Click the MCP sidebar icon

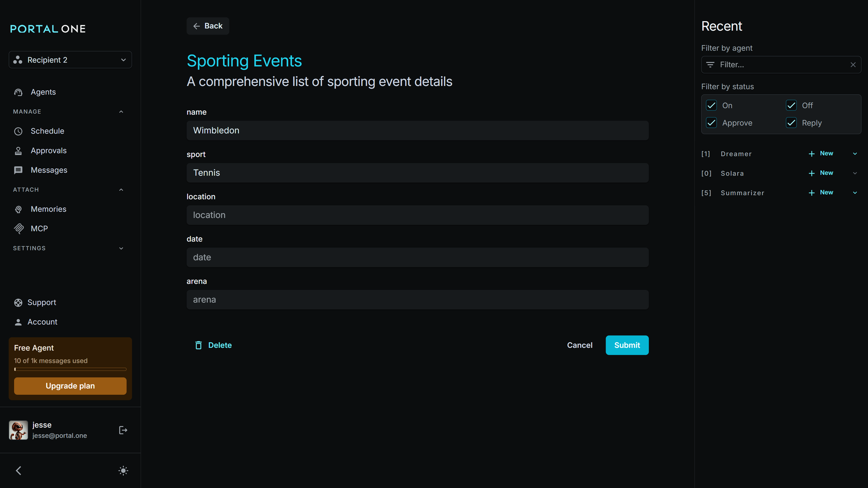click(x=19, y=229)
